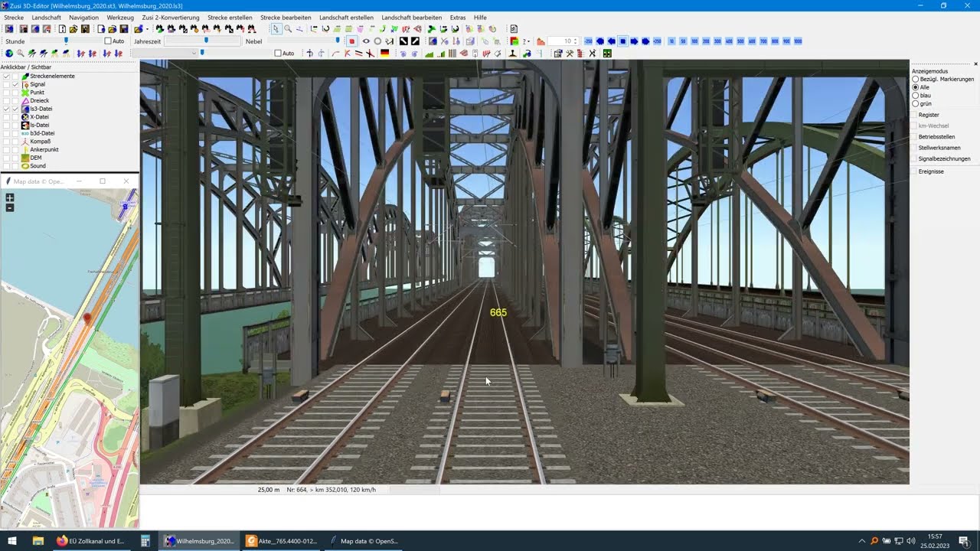Open the Landschaft menu
Viewport: 980px width, 551px height.
pos(47,17)
